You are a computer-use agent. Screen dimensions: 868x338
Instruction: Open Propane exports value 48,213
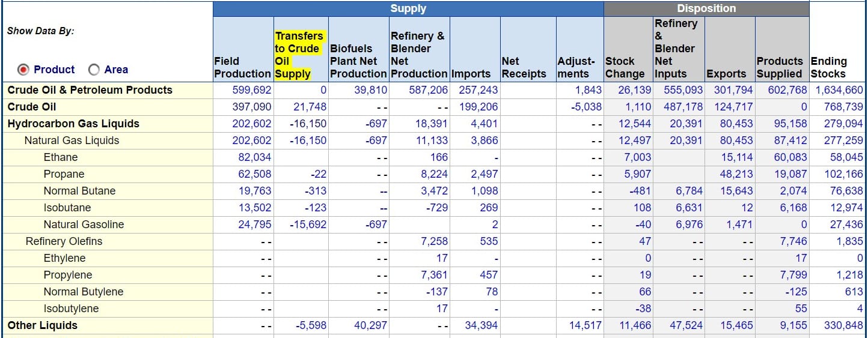point(736,174)
